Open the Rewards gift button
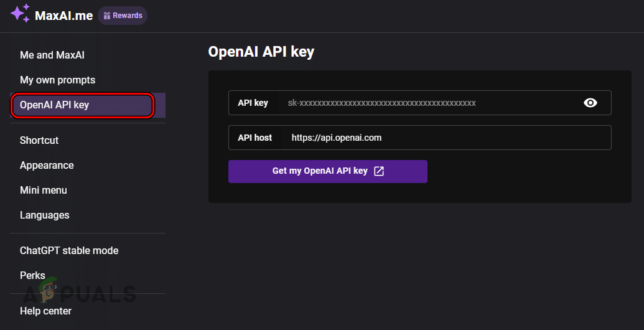This screenshot has width=644, height=330. point(123,16)
